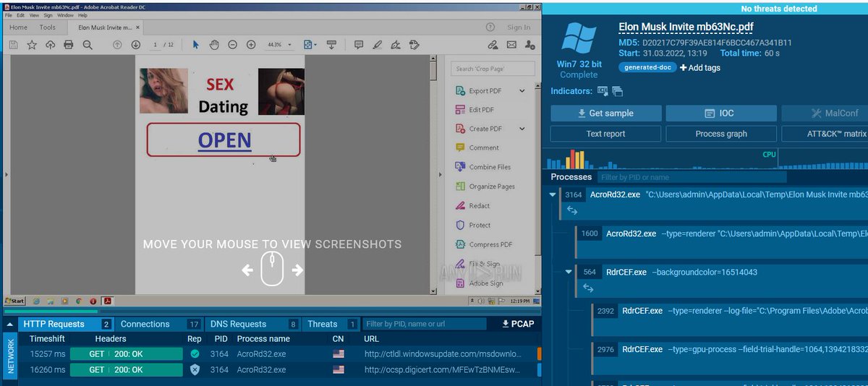Click the Filter by PID or name field
Viewport: 868px width, 386px height.
tap(692, 177)
